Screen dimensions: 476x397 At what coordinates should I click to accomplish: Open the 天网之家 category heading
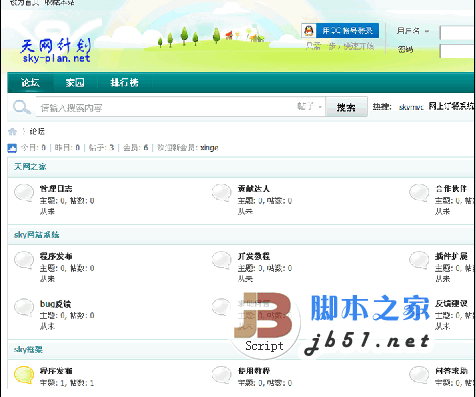point(30,167)
